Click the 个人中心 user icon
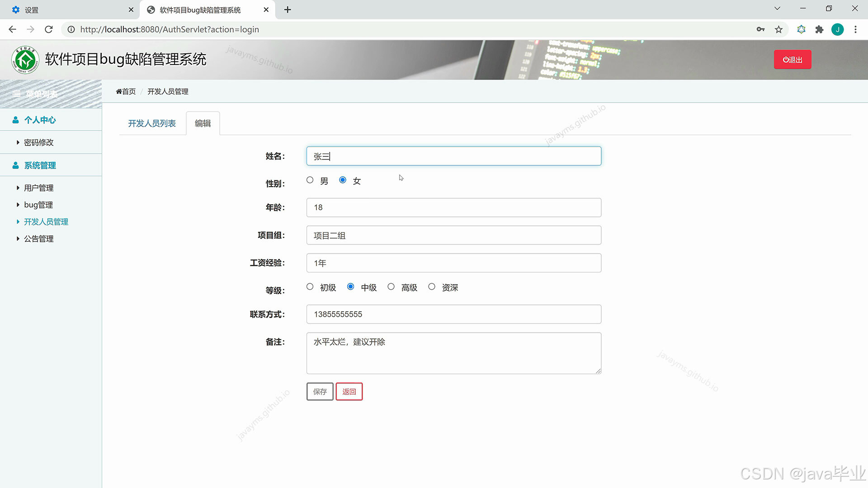The height and width of the screenshot is (488, 868). point(15,120)
